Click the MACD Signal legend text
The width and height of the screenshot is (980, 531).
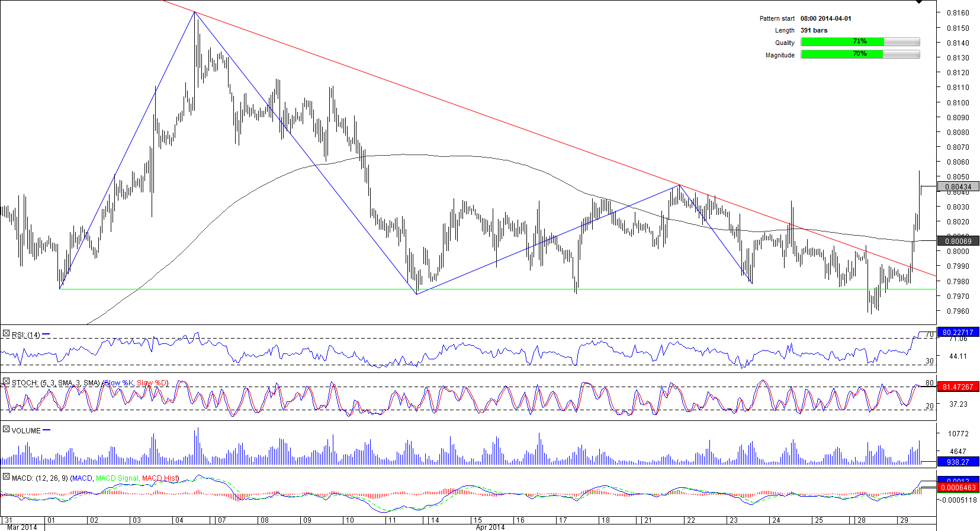coord(117,478)
